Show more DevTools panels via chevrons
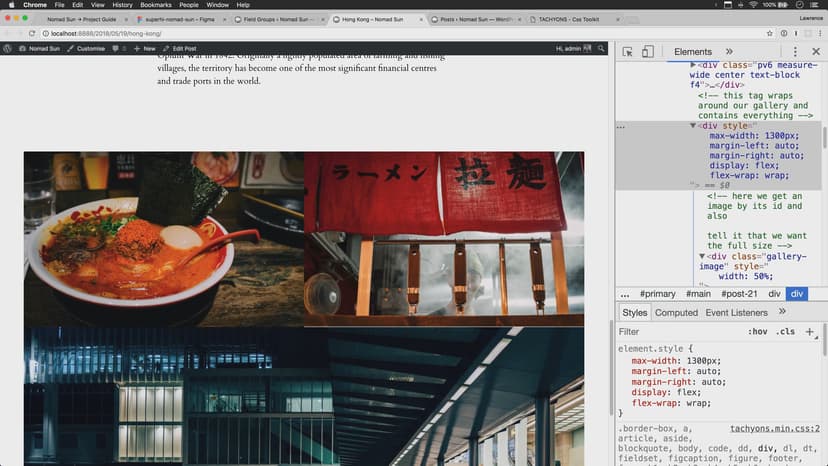 pos(729,52)
